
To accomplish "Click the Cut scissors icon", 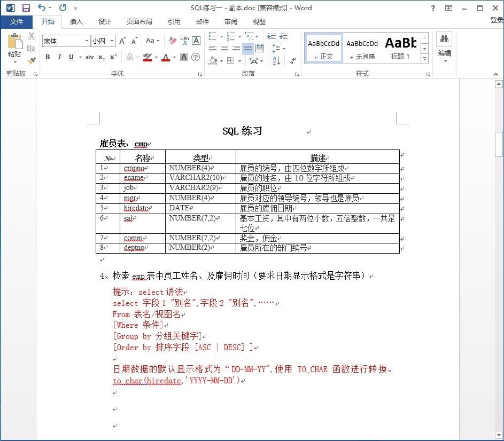I will tap(31, 36).
